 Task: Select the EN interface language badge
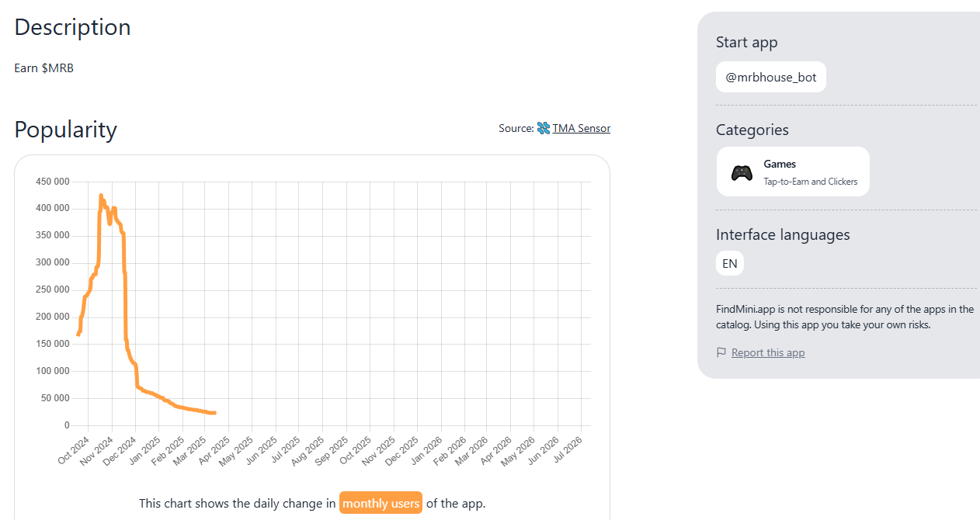pos(730,263)
